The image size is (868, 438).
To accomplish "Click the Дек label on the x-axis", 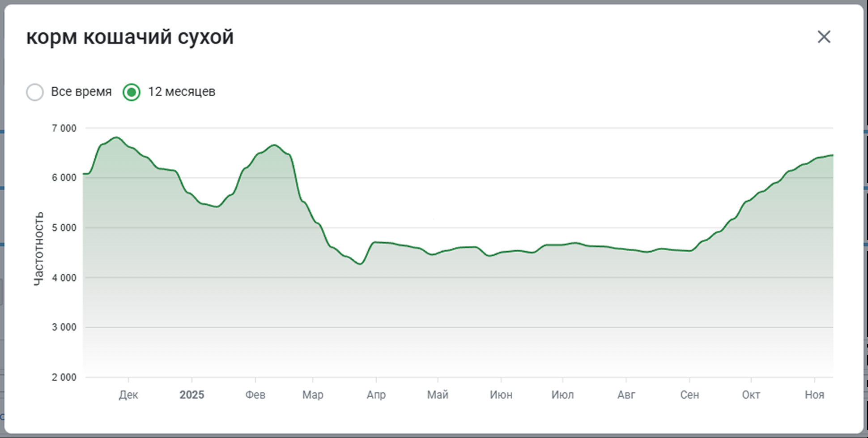I will [128, 395].
